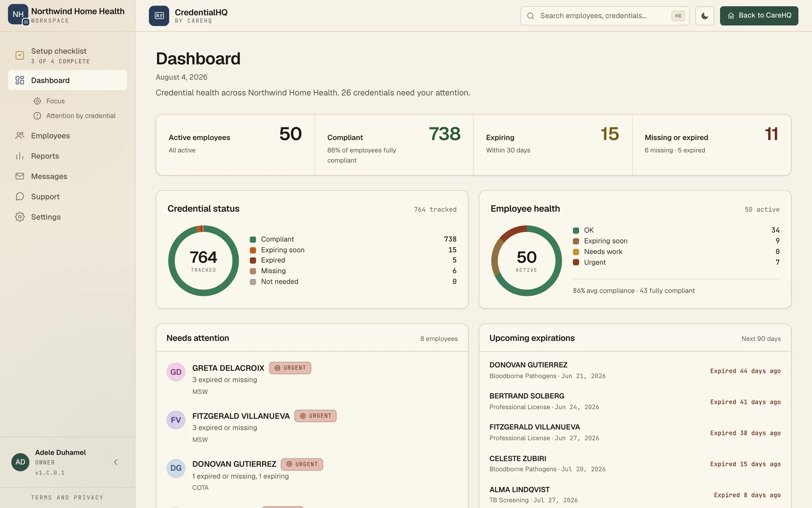Image resolution: width=812 pixels, height=508 pixels.
Task: Open the Terms and Privacy link
Action: tap(67, 497)
